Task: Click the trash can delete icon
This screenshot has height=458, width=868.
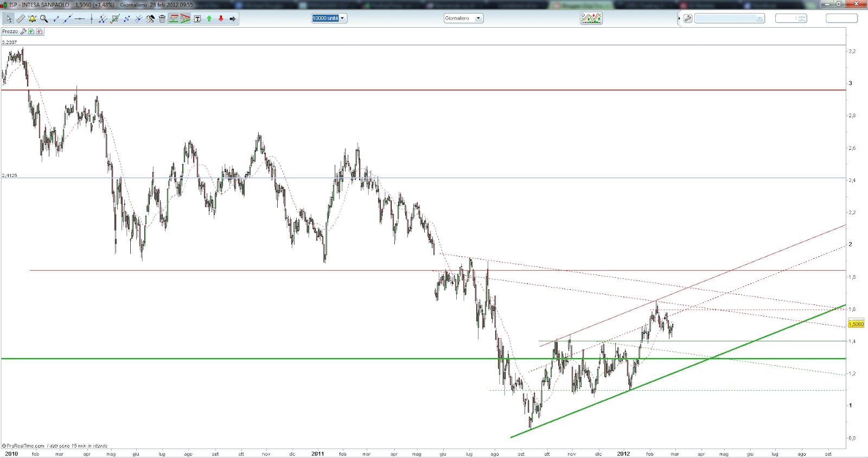Action: click(162, 18)
